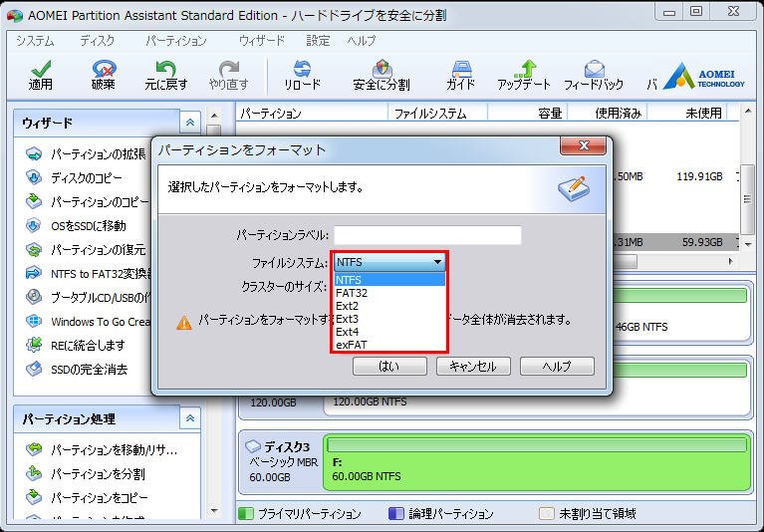The height and width of the screenshot is (532, 764).
Task: Select the ディスク3 disk icon
Action: click(x=252, y=446)
